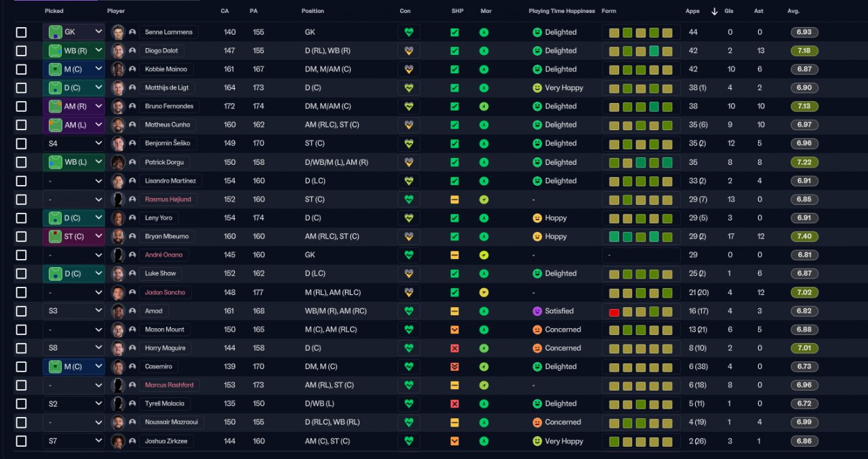Click Rasmus Højlund's yellow SHP dash icon
This screenshot has width=868, height=459.
pyautogui.click(x=454, y=199)
